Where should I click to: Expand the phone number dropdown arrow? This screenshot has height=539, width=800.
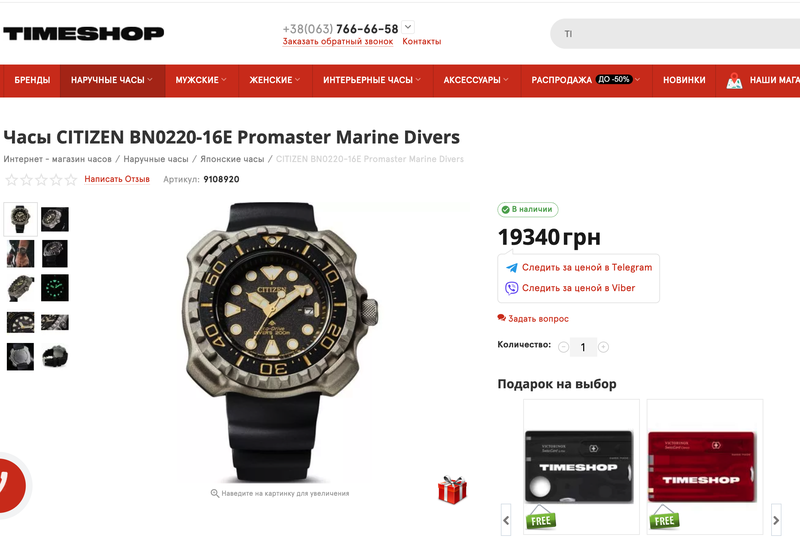pos(408,27)
